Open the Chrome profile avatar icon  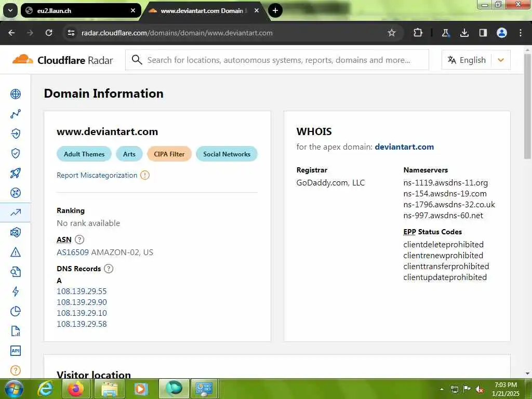502,33
